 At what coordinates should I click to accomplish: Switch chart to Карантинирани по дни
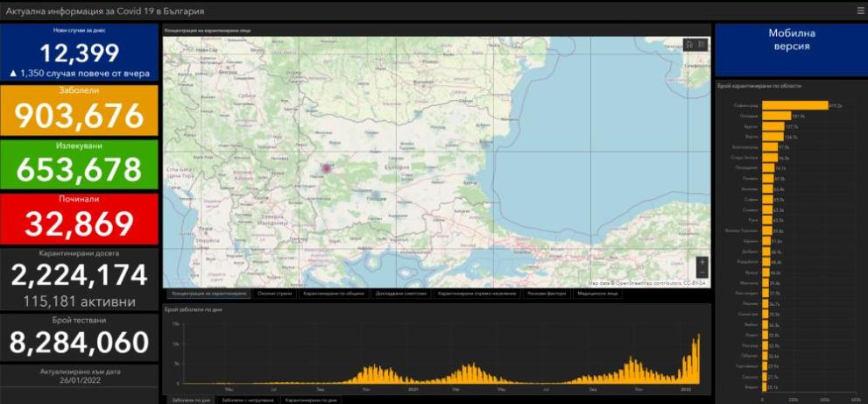click(x=311, y=400)
